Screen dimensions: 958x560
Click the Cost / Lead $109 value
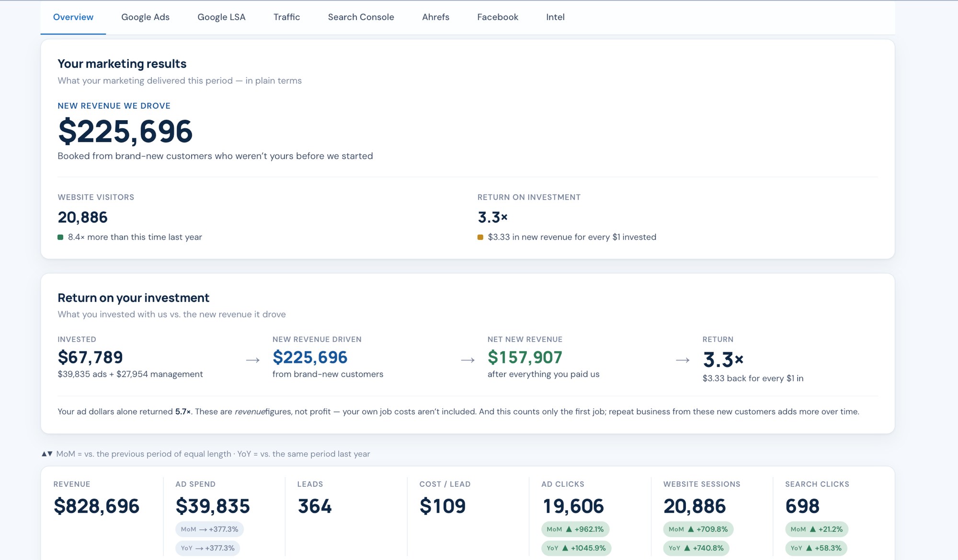click(443, 506)
